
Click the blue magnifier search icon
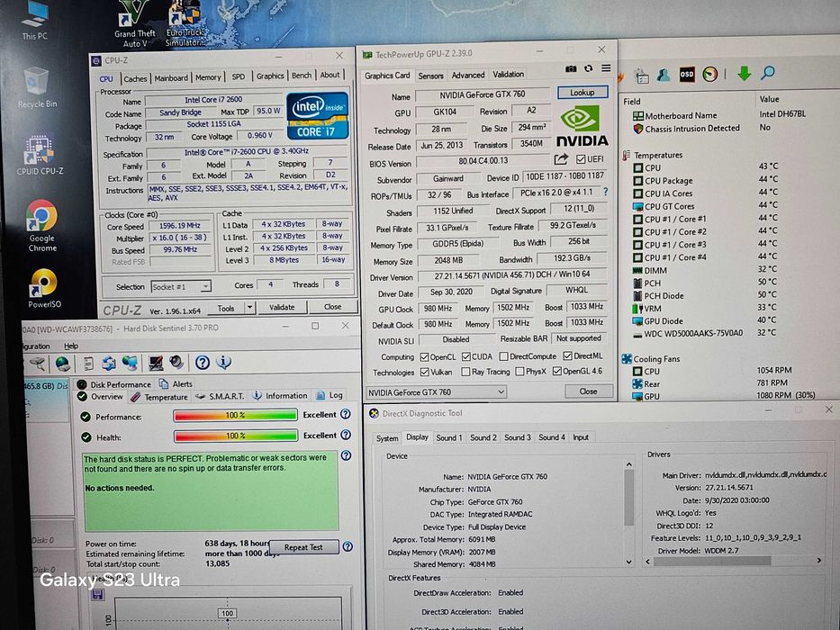pyautogui.click(x=768, y=72)
